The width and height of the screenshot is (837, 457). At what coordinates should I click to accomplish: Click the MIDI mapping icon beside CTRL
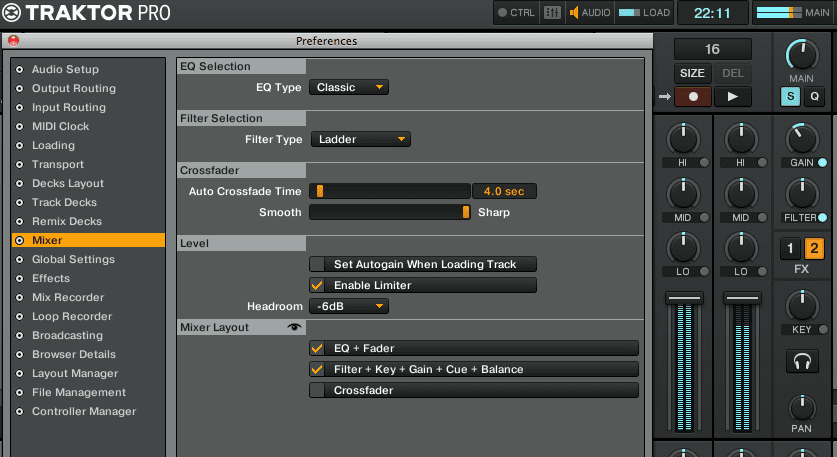[x=552, y=13]
